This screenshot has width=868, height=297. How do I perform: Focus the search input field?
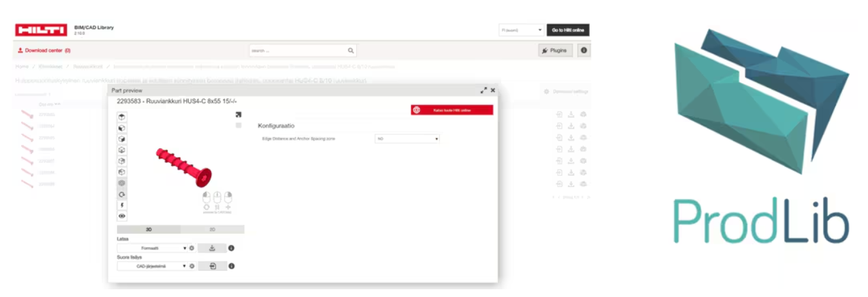(x=298, y=50)
